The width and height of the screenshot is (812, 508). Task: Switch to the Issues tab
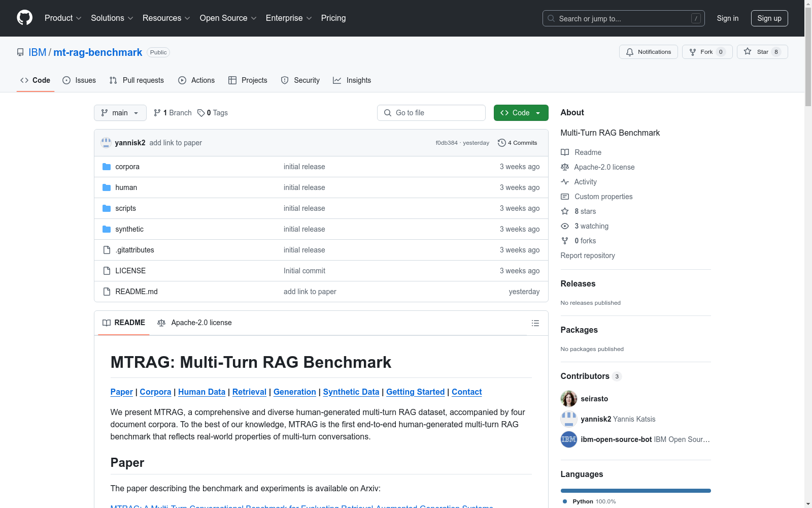point(79,80)
